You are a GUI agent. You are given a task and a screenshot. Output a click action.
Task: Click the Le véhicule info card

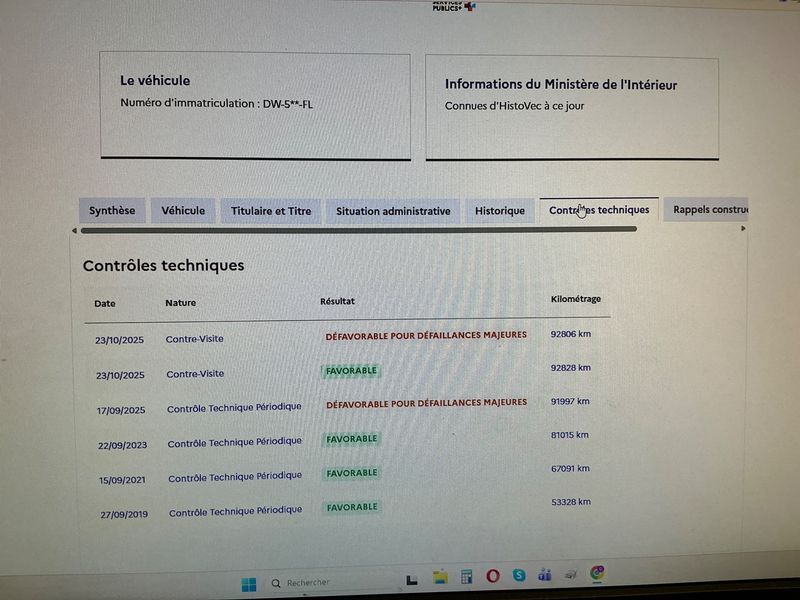click(256, 106)
